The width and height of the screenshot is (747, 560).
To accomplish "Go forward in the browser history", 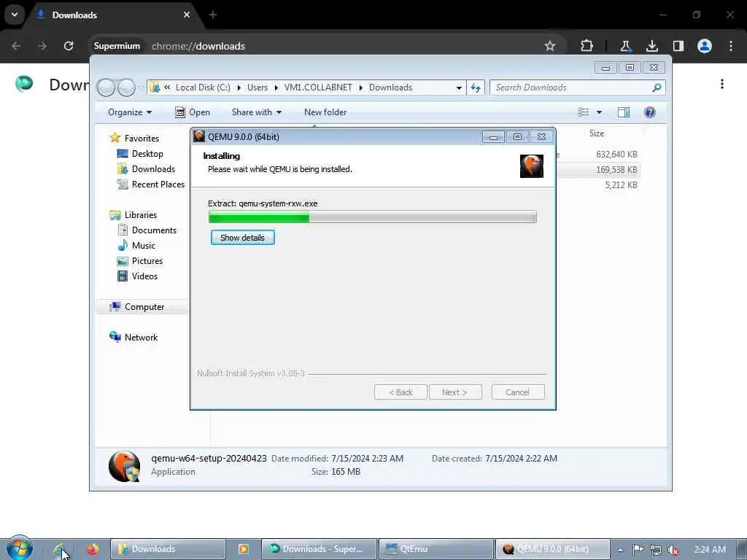I will [x=42, y=46].
